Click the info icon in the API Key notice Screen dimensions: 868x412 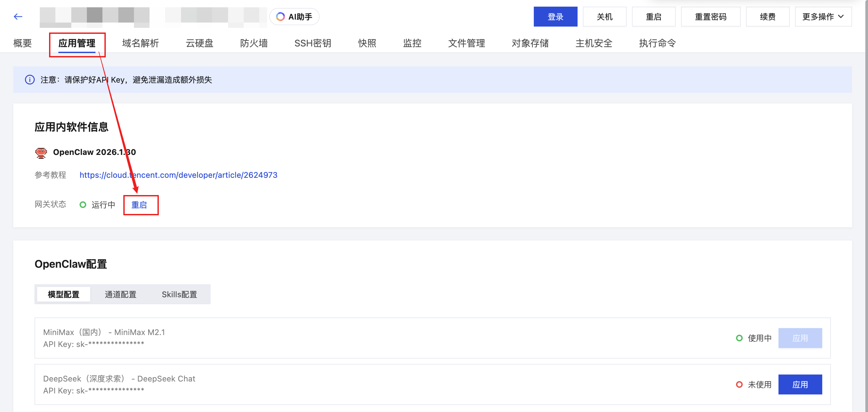[x=30, y=80]
